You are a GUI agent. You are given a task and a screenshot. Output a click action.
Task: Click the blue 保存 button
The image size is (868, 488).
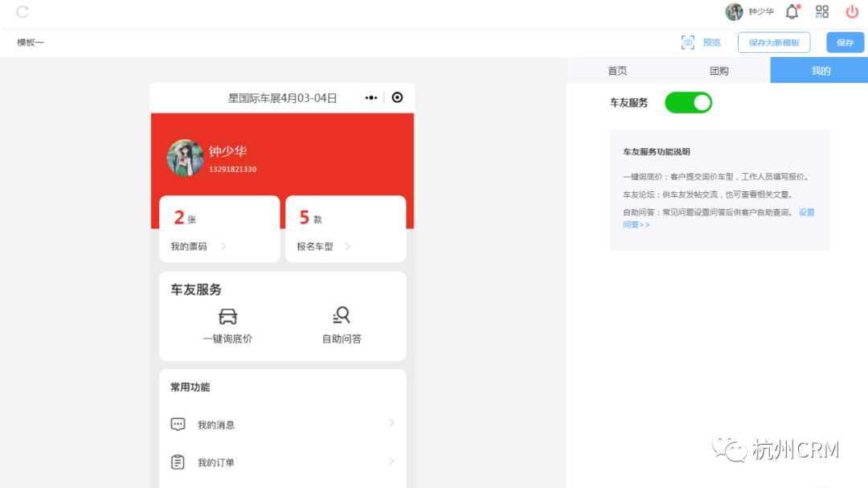pyautogui.click(x=845, y=43)
